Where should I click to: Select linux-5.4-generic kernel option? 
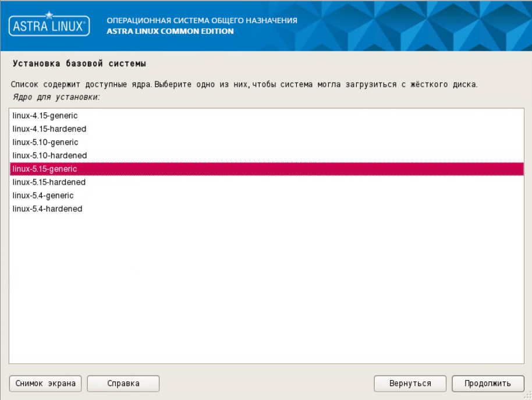coord(267,196)
